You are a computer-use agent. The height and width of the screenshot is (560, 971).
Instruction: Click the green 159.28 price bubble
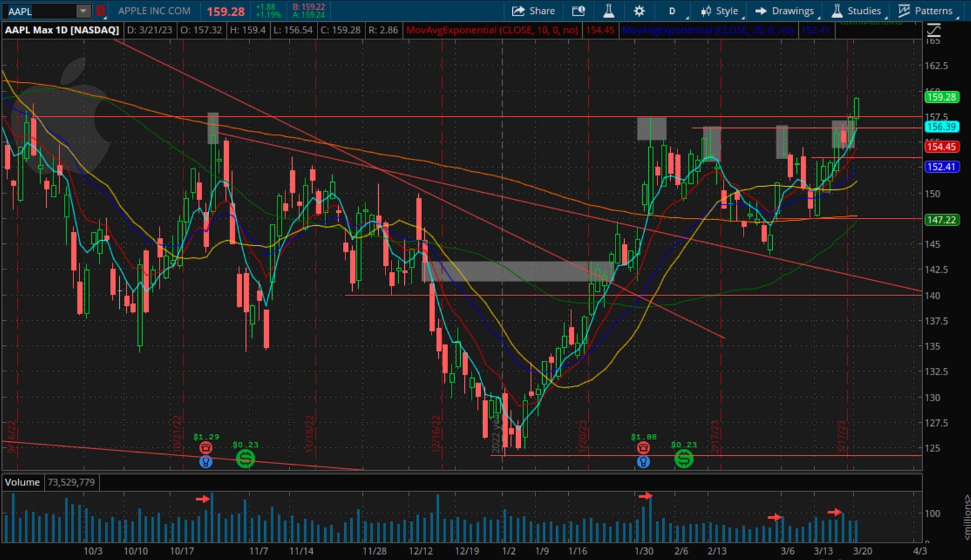click(x=942, y=97)
